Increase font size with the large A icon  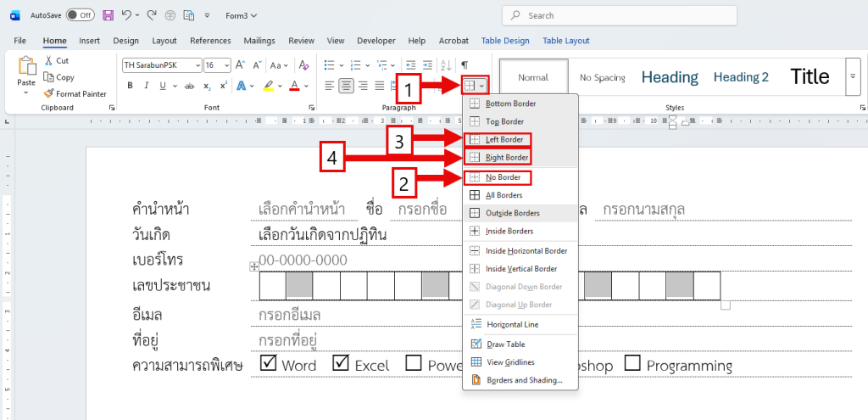coord(240,64)
